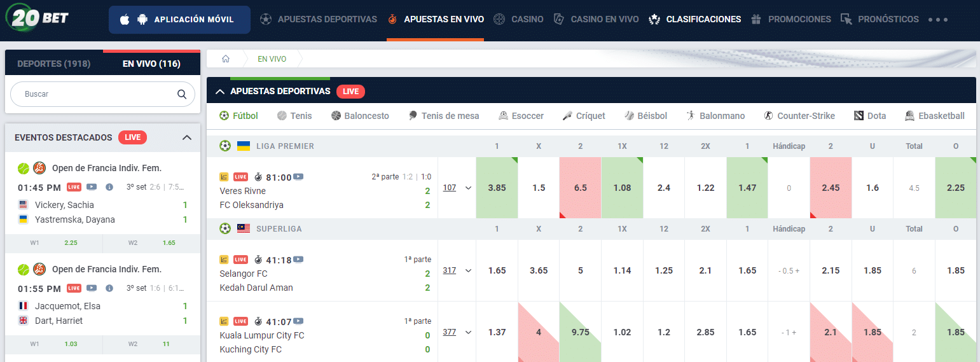Viewport: 980px width, 362px height.
Task: Select the Tenis de mesa sport tab
Action: point(443,116)
